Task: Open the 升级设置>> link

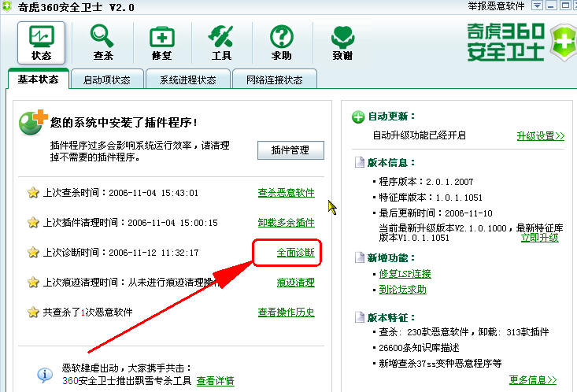Action: coord(541,136)
